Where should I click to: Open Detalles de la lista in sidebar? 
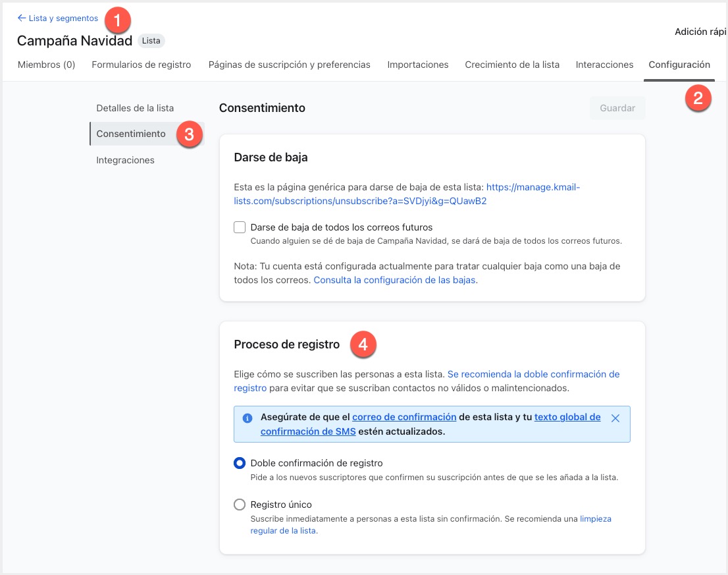[135, 107]
